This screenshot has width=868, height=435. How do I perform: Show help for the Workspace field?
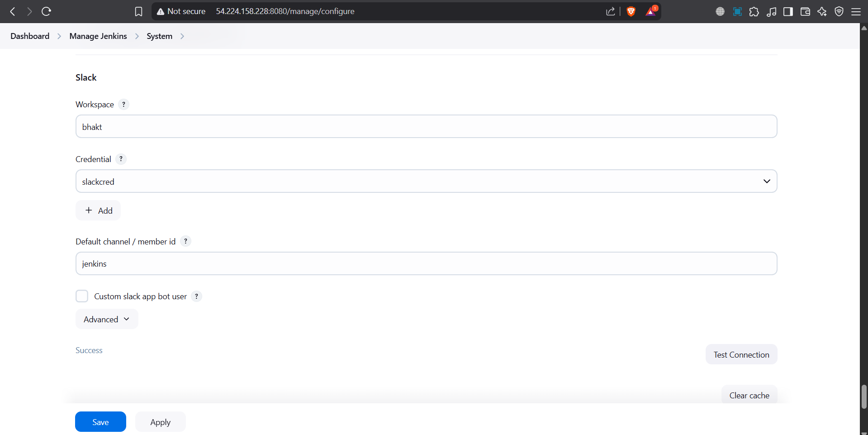pyautogui.click(x=123, y=104)
